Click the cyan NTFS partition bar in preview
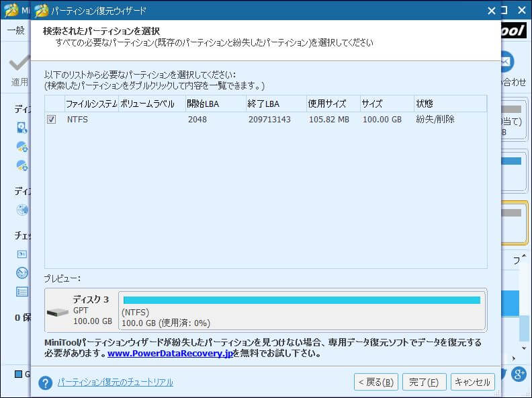The width and height of the screenshot is (532, 398). pos(302,300)
